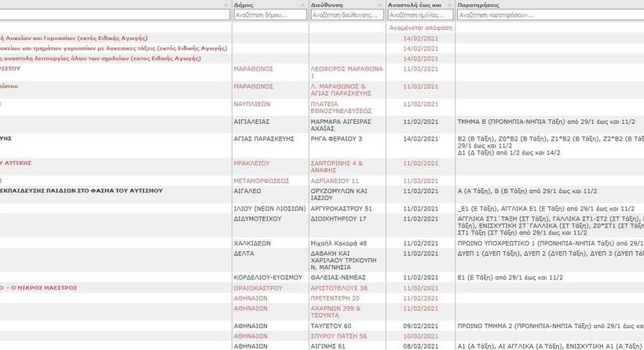Click the ΑΡΙΣΤΟΤΕΛΟΥΣ 38 address
The width and height of the screenshot is (644, 350).
point(339,288)
